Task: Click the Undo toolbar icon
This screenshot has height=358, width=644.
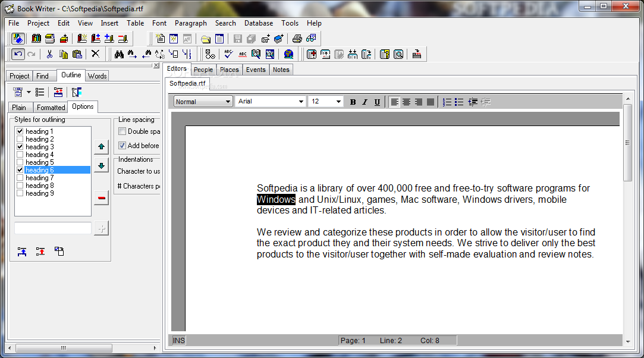Action: pos(18,54)
